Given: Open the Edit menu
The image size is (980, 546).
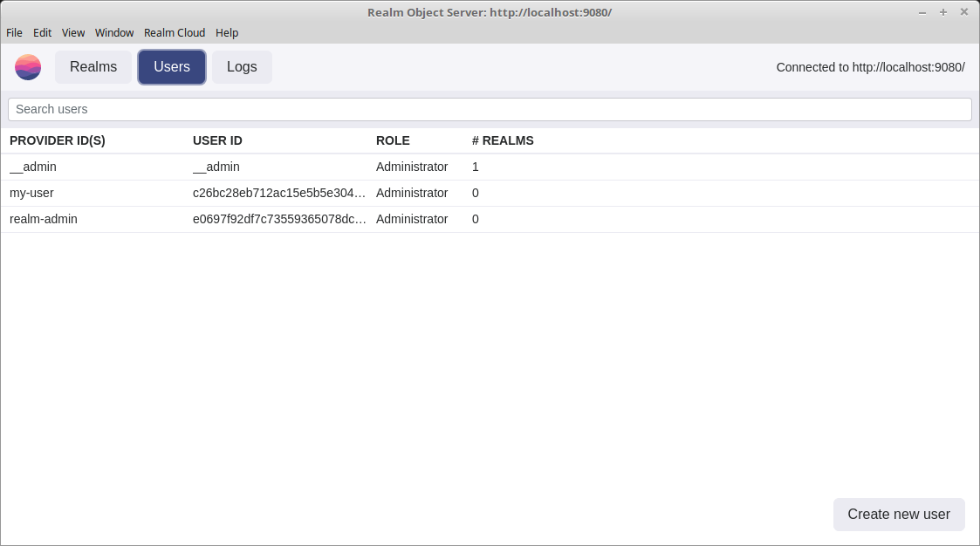Looking at the screenshot, I should (x=42, y=32).
